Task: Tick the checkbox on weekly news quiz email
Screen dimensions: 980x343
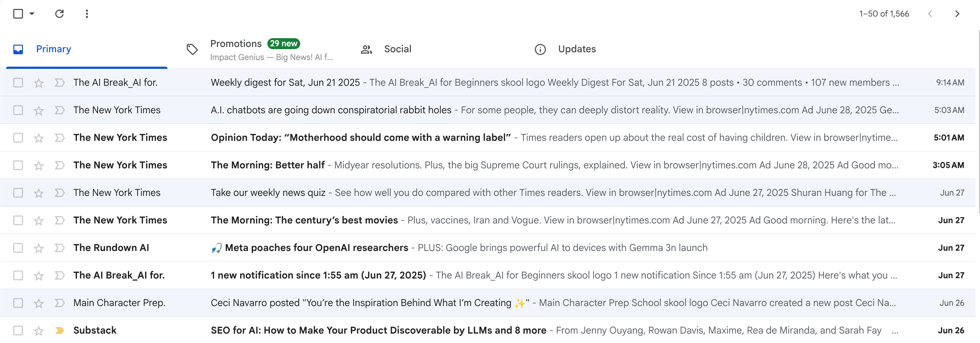Action: [x=18, y=193]
